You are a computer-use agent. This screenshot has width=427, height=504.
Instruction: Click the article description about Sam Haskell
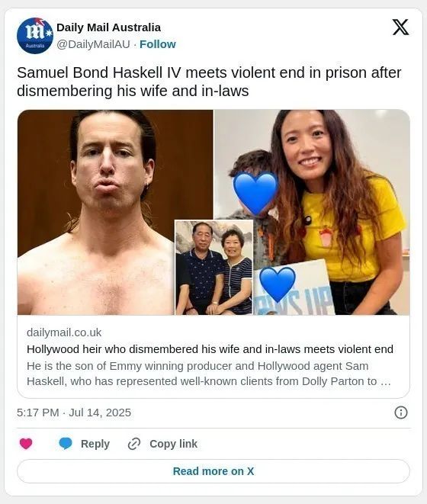click(x=209, y=374)
